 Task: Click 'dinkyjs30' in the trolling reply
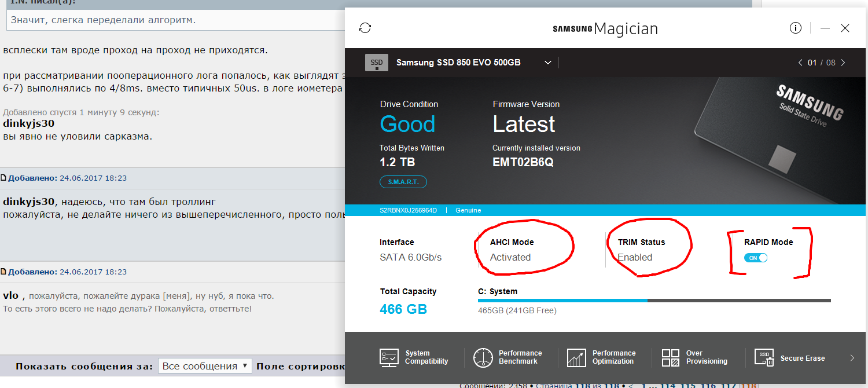click(x=29, y=202)
